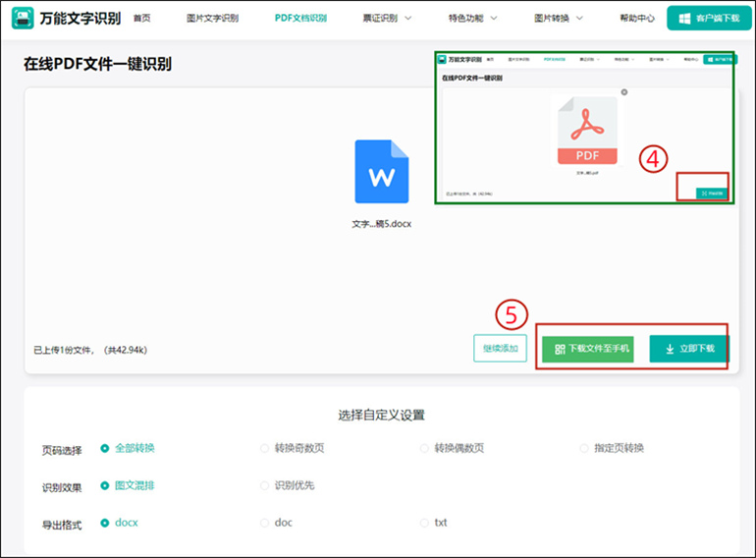Select 指定页转换 page option
The width and height of the screenshot is (756, 558).
[x=584, y=449]
